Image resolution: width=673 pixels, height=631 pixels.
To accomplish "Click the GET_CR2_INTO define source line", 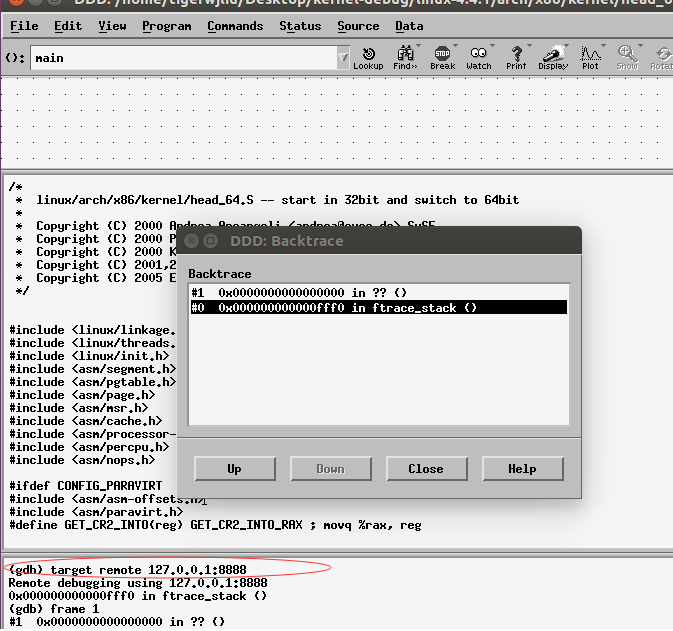I will 215,525.
